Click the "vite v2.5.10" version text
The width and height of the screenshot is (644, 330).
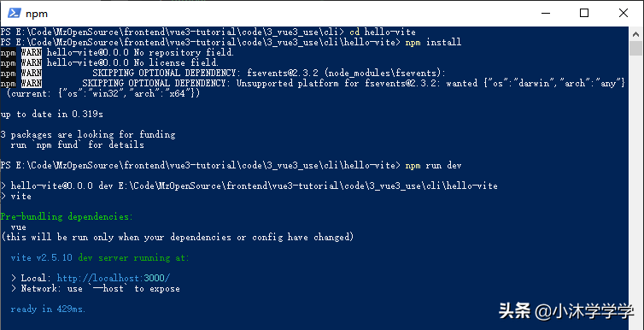(42, 258)
